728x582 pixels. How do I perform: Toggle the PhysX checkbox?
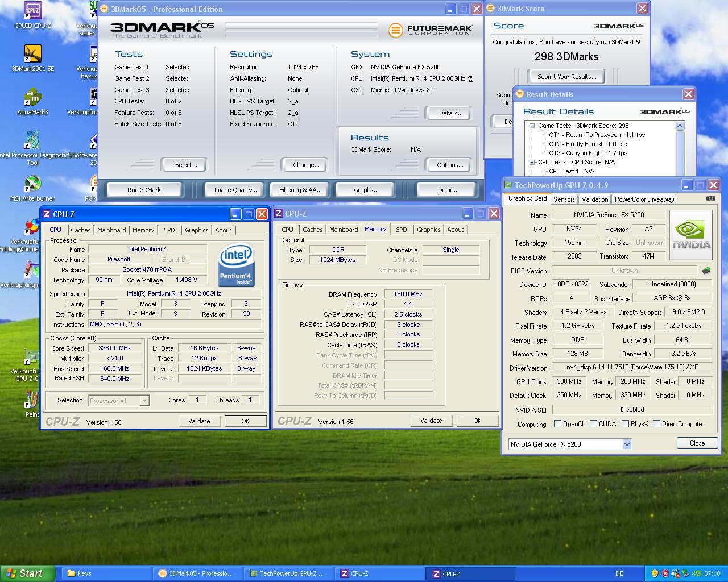coord(626,424)
